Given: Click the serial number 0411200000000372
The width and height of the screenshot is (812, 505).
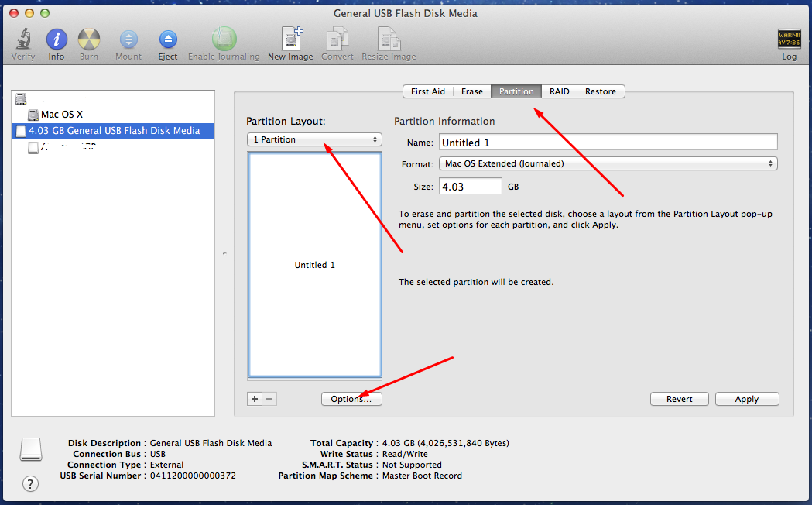Looking at the screenshot, I should (x=193, y=476).
